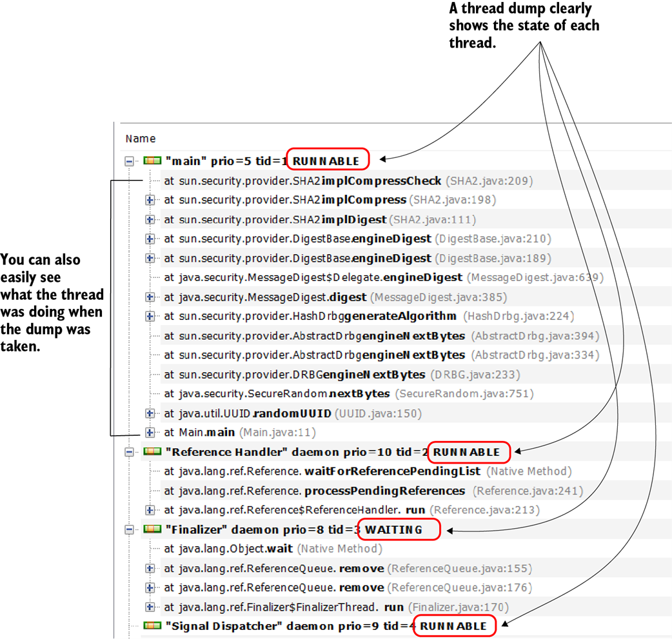Collapse the "main" thread node
The image size is (672, 639).
pos(130,161)
